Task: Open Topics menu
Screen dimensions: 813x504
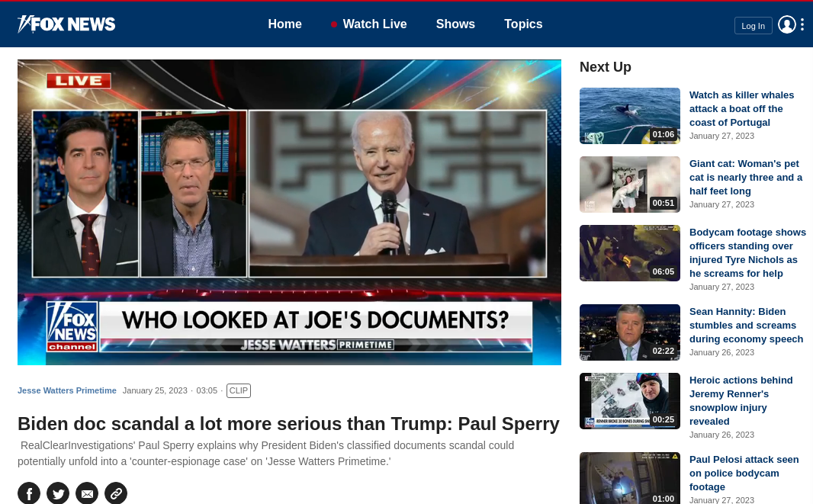Action: tap(523, 24)
